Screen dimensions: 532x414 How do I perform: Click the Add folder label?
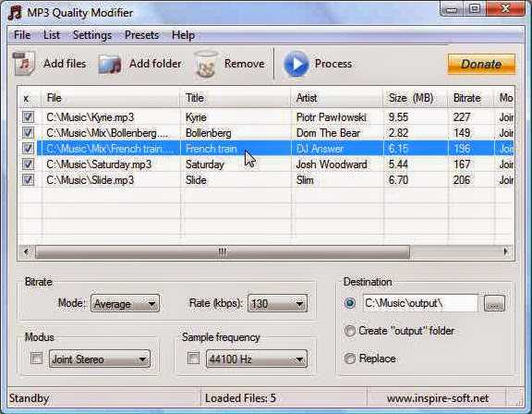[155, 64]
